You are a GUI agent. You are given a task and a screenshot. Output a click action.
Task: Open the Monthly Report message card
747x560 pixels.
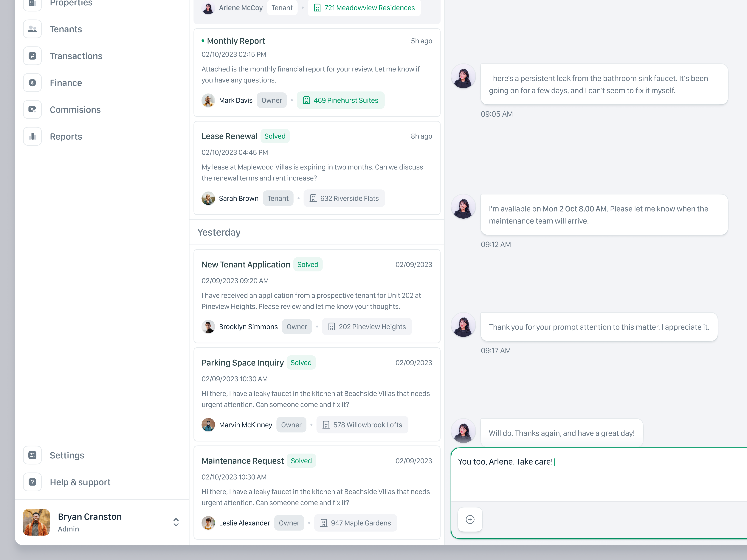[x=317, y=73]
